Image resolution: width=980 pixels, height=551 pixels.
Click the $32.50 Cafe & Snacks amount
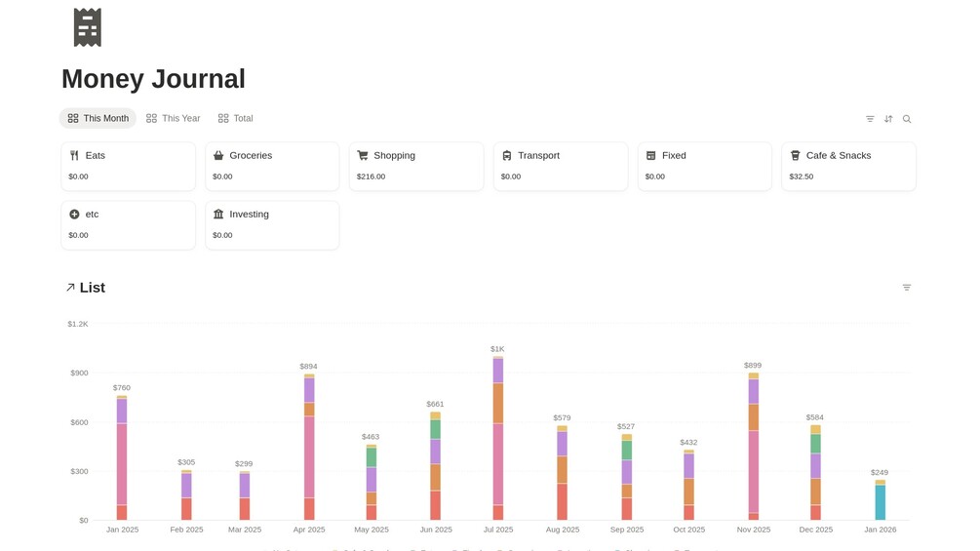[802, 177]
